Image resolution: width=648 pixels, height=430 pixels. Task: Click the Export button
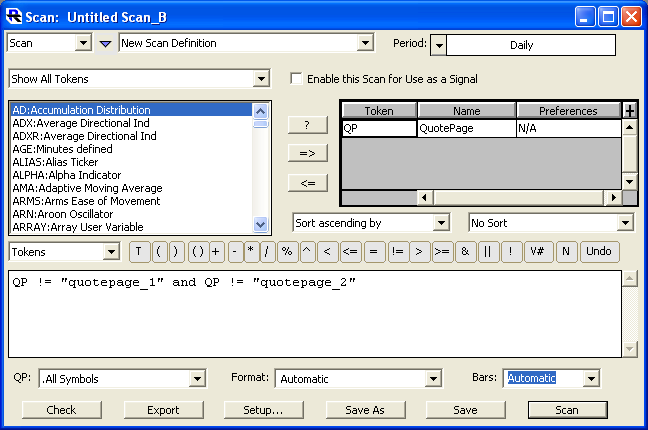pyautogui.click(x=164, y=410)
